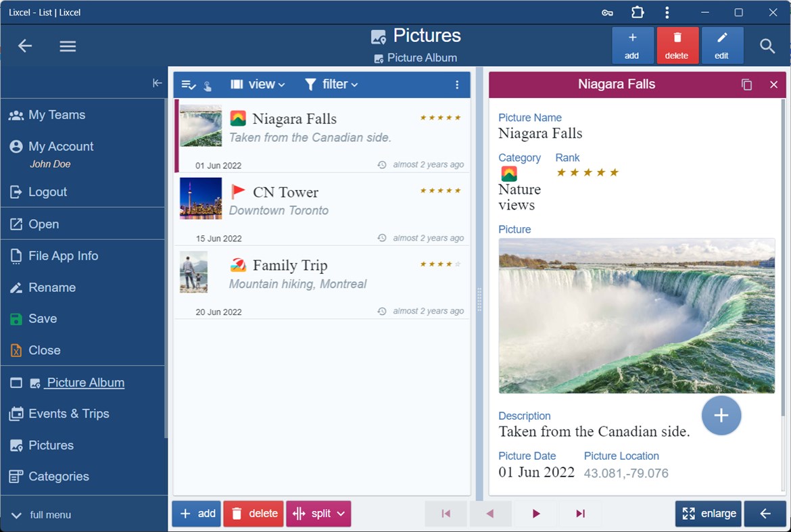
Task: Select the multi-select checklist icon
Action: point(188,84)
